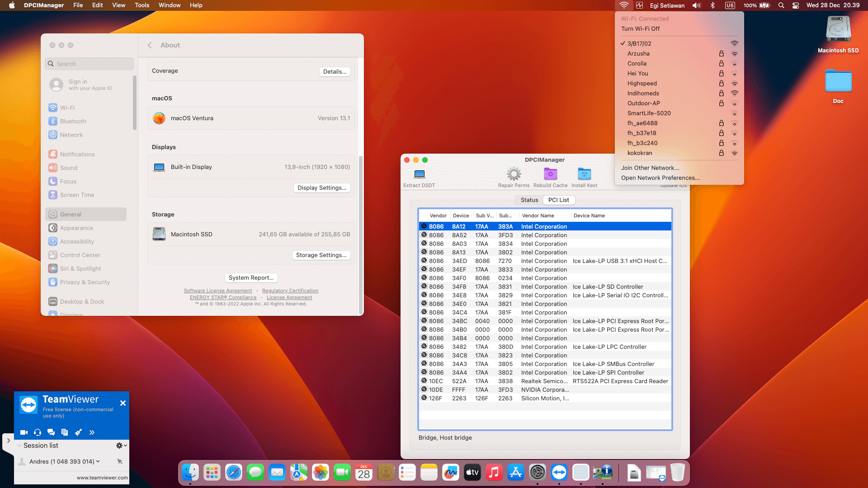Open TeamViewer chat bubbles icon
The image size is (868, 488).
coord(51,432)
